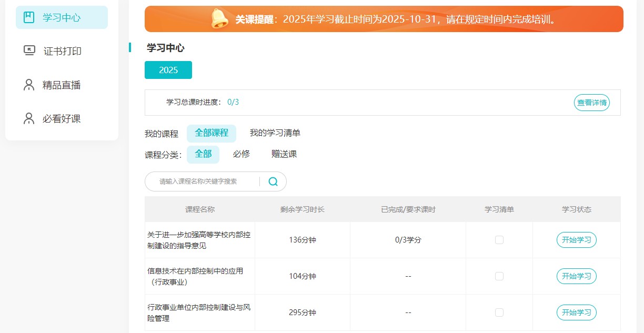Viewport: 644px width, 333px height.
Task: Check 学习清单 box for 关于进一步加强高等学校内部控制建设 course
Action: tap(499, 240)
